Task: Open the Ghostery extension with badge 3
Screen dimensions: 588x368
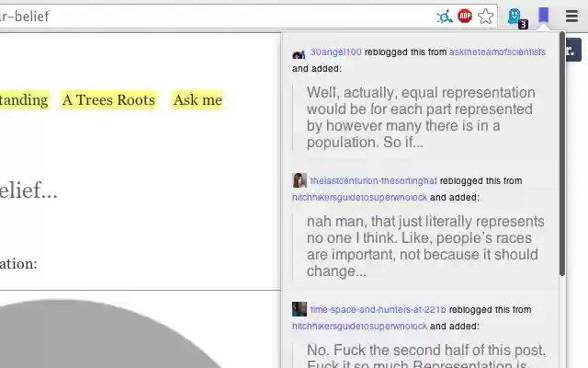Action: point(516,17)
